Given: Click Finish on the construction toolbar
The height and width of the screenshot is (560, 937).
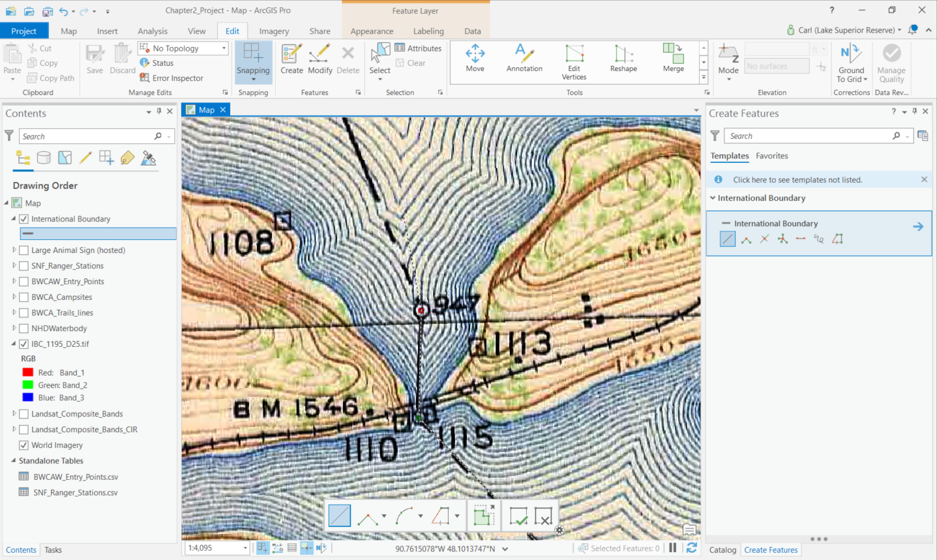Looking at the screenshot, I should 518,516.
